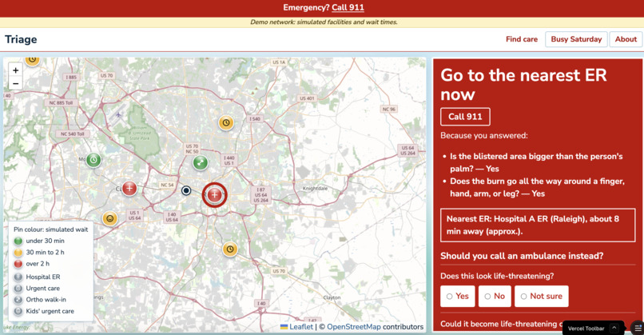The height and width of the screenshot is (335, 644).
Task: Click the Clayton label on the map
Action: tap(332, 297)
